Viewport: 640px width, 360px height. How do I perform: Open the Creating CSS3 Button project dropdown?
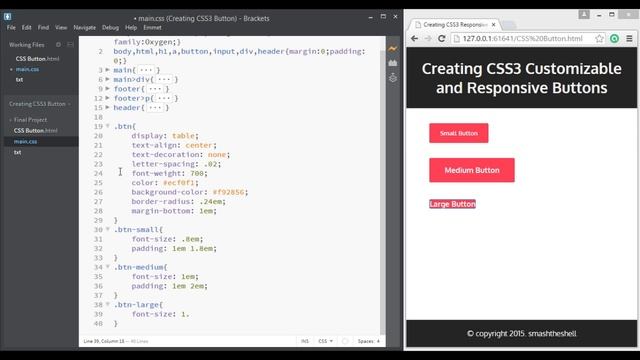(40, 104)
